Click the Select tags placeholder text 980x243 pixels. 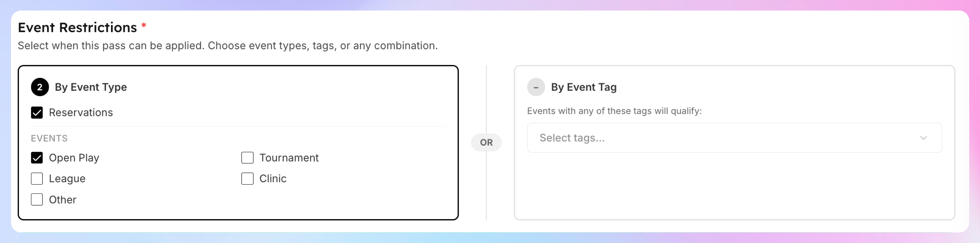pyautogui.click(x=572, y=138)
